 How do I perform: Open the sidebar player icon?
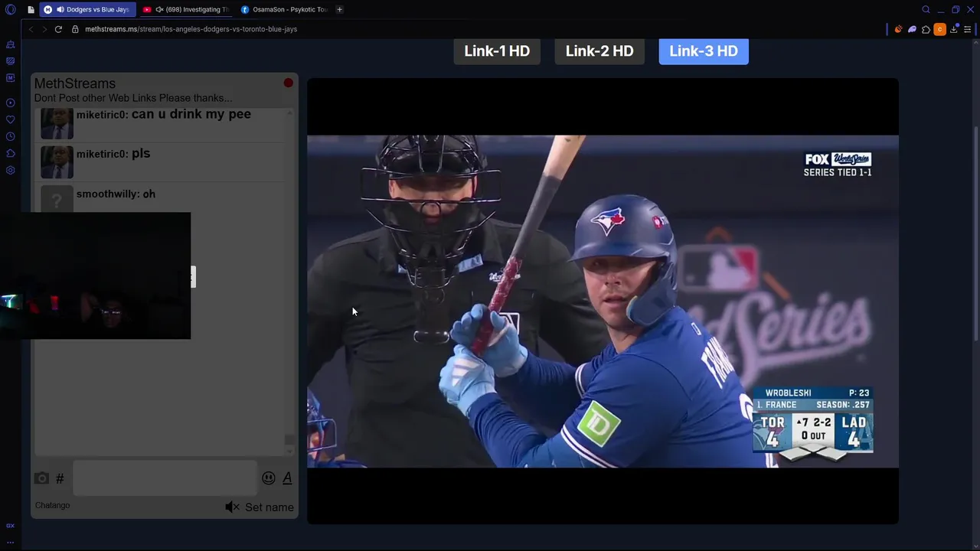(x=10, y=103)
